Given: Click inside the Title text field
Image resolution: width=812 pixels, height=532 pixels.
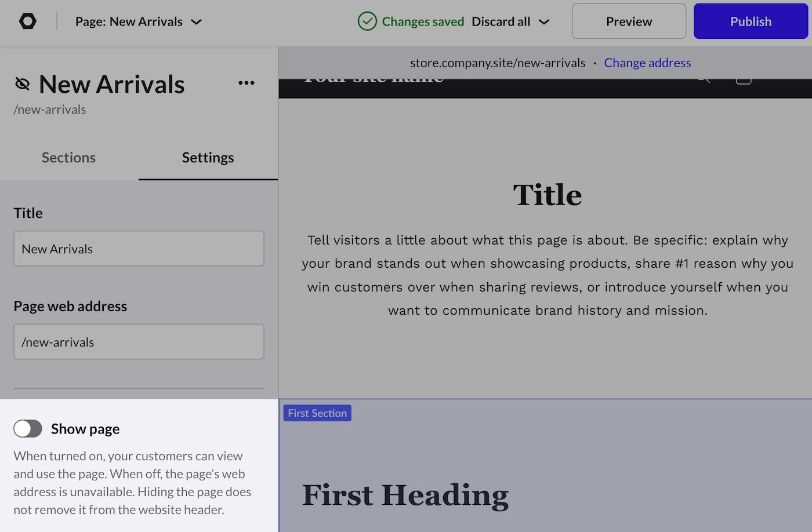Looking at the screenshot, I should pos(139,249).
